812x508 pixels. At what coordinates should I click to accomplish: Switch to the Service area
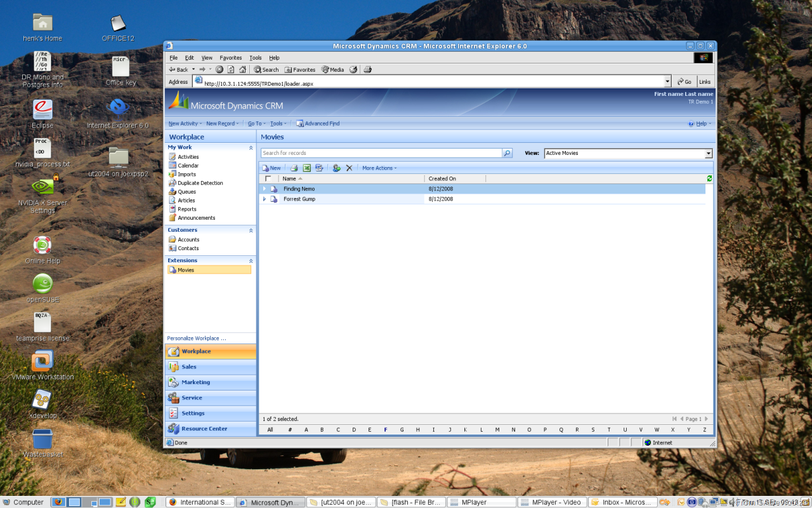[x=210, y=398]
